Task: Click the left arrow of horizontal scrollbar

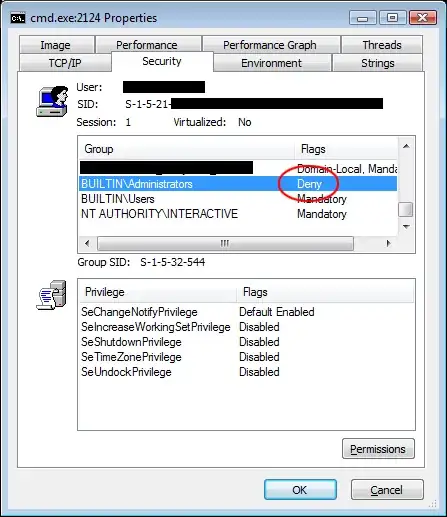Action: coord(87,243)
